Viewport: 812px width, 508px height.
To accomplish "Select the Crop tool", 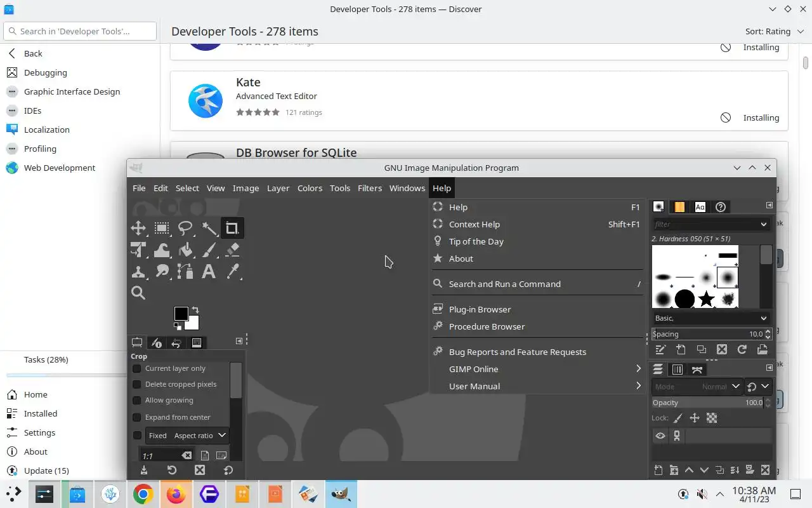I will 232,228.
